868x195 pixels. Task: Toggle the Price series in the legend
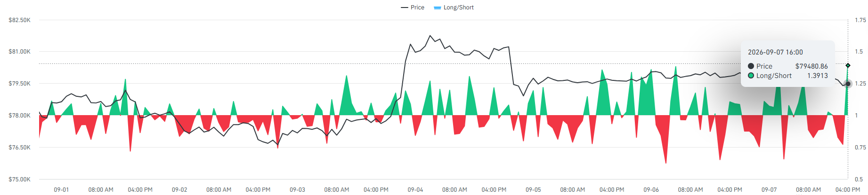[x=413, y=8]
